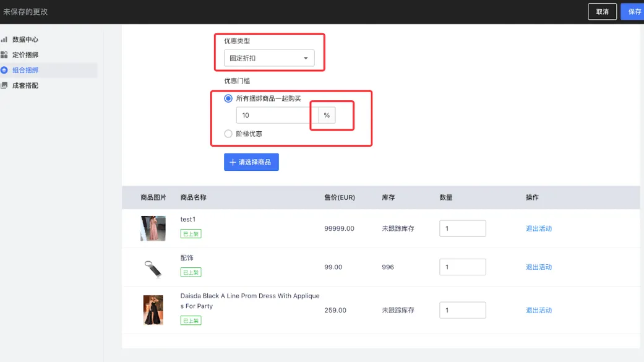The width and height of the screenshot is (644, 362).
Task: Click 未跟踪库存 in test1 row
Action: [x=398, y=228]
